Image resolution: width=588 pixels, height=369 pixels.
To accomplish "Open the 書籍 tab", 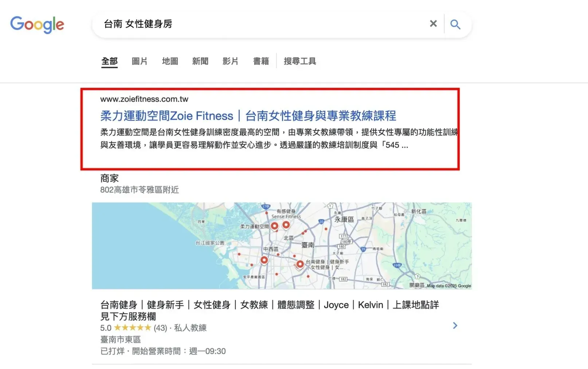I will coord(261,61).
